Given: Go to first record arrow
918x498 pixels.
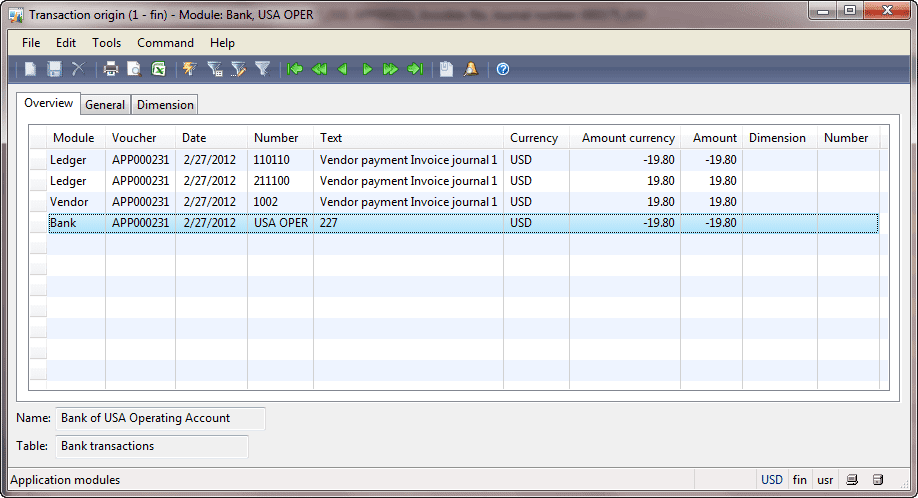Looking at the screenshot, I should pos(294,69).
